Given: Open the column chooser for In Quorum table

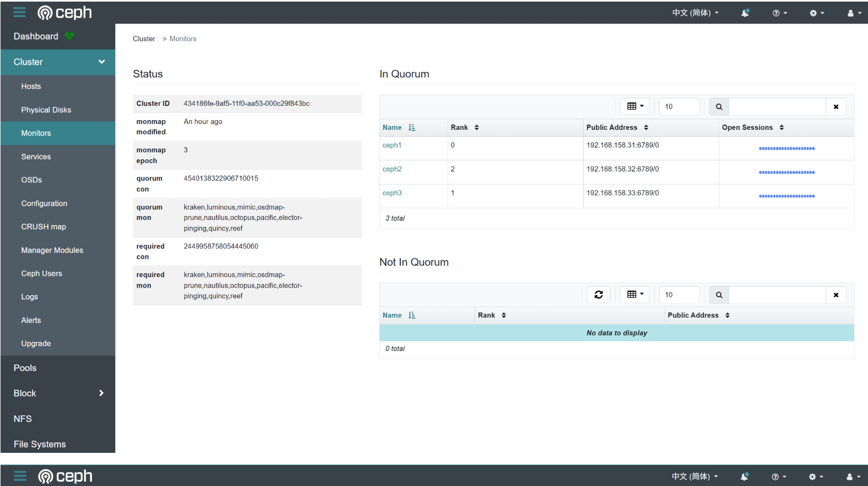Looking at the screenshot, I should click(635, 106).
